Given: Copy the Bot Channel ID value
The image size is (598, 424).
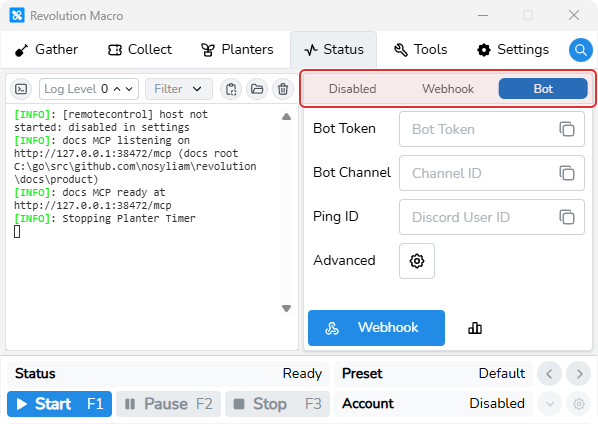Looking at the screenshot, I should 567,173.
